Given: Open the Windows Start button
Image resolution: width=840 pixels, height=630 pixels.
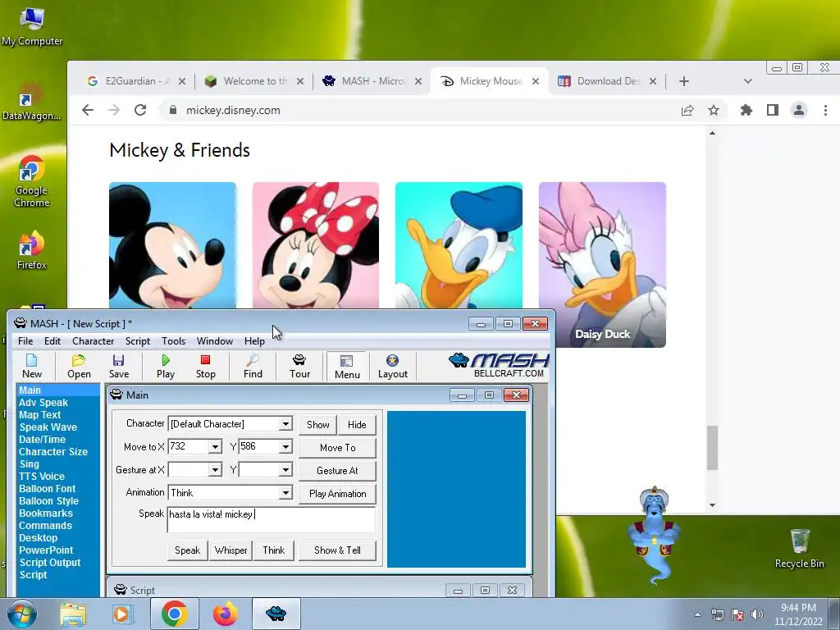Looking at the screenshot, I should [22, 614].
